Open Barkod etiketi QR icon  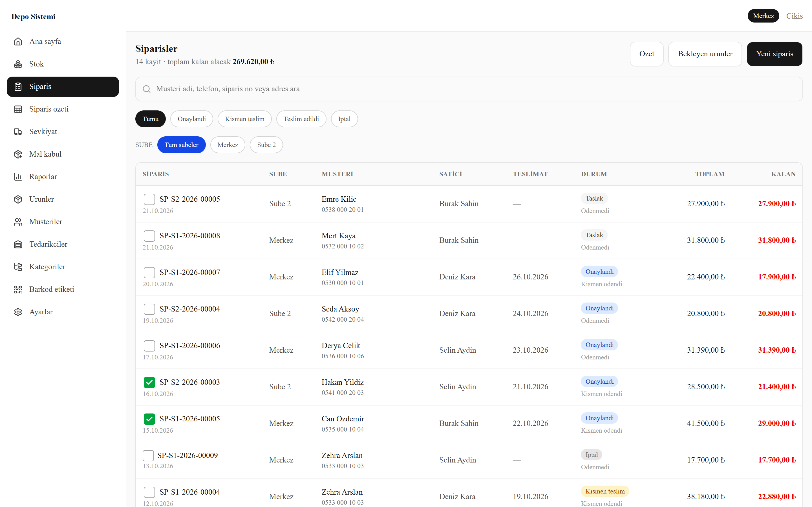point(18,289)
